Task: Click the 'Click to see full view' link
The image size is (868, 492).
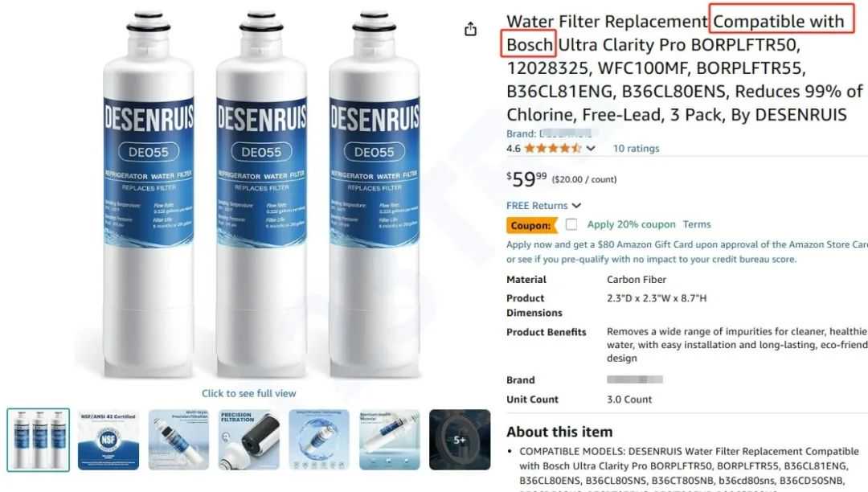Action: tap(248, 393)
